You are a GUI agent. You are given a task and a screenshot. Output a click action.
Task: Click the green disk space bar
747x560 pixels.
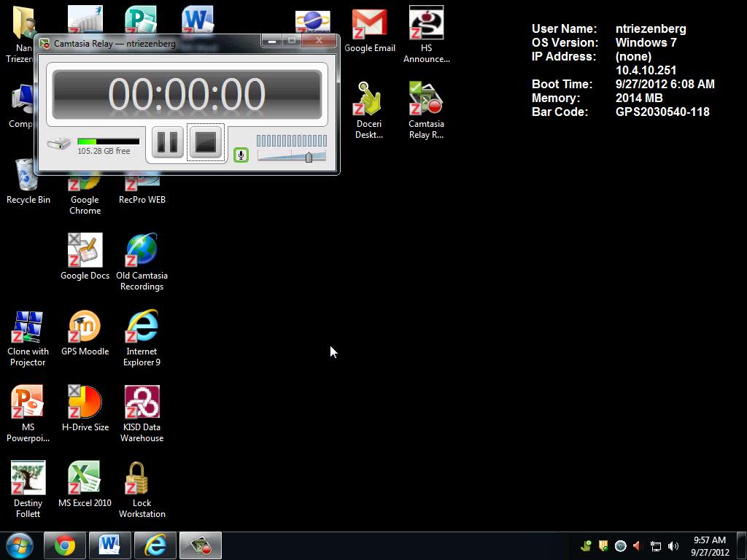point(109,141)
